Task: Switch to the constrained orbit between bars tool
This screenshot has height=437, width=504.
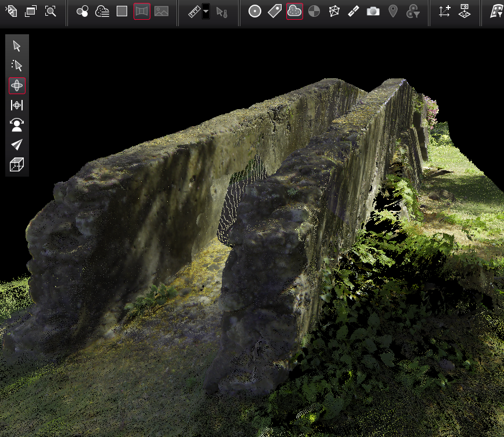Action: (x=17, y=105)
